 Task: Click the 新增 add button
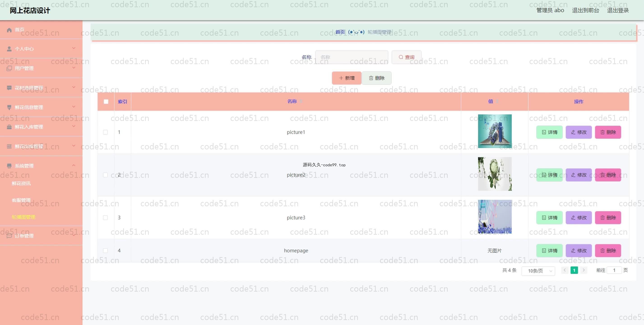pyautogui.click(x=347, y=78)
